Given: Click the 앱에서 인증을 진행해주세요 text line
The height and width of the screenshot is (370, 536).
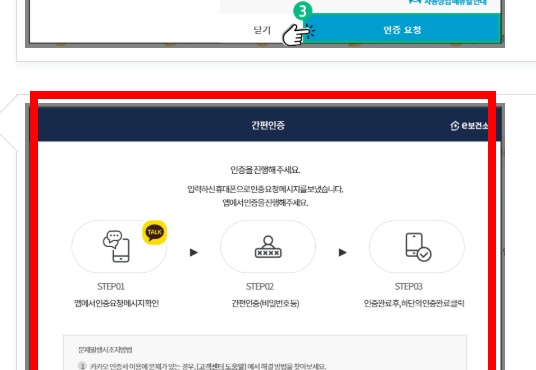Looking at the screenshot, I should 265,203.
